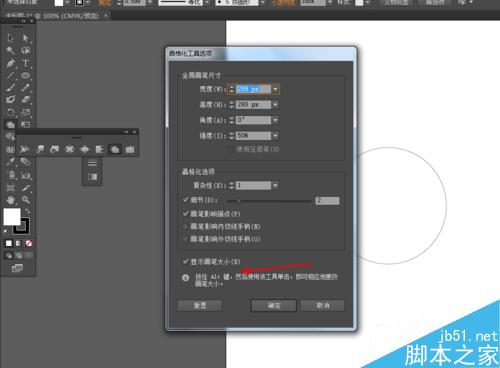Image resolution: width=500 pixels, height=368 pixels.
Task: Select the Ellipse tool
Action: coord(26,76)
